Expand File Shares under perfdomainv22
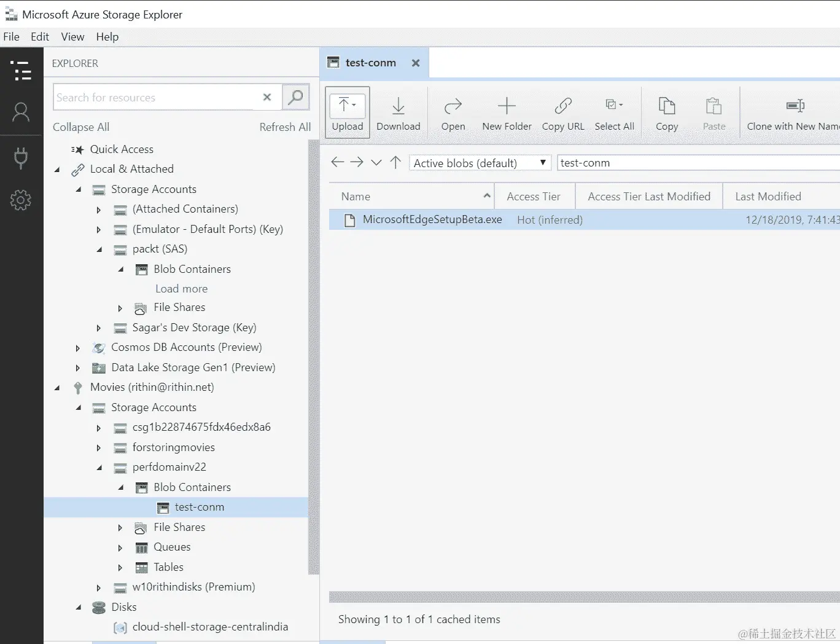Viewport: 840px width, 644px height. 120,528
